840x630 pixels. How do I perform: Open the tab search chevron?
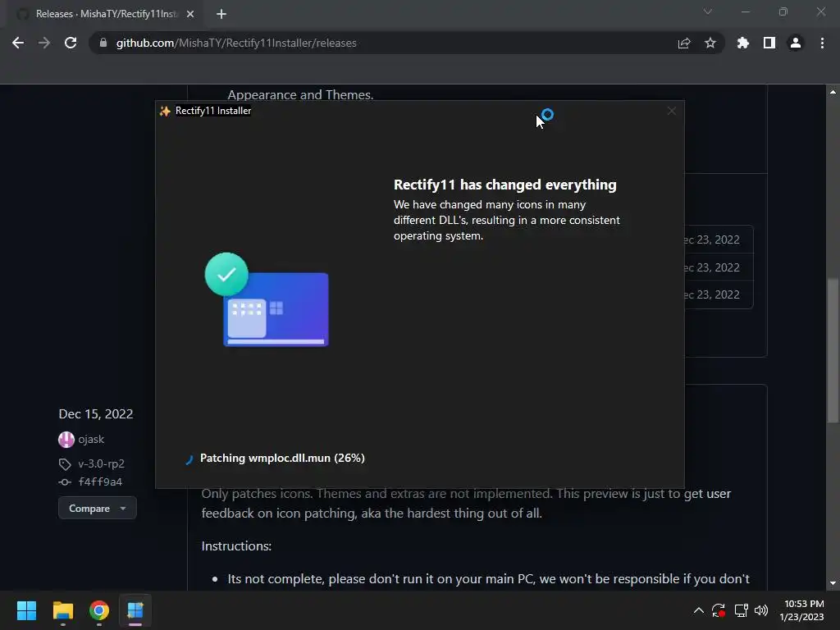tap(708, 11)
